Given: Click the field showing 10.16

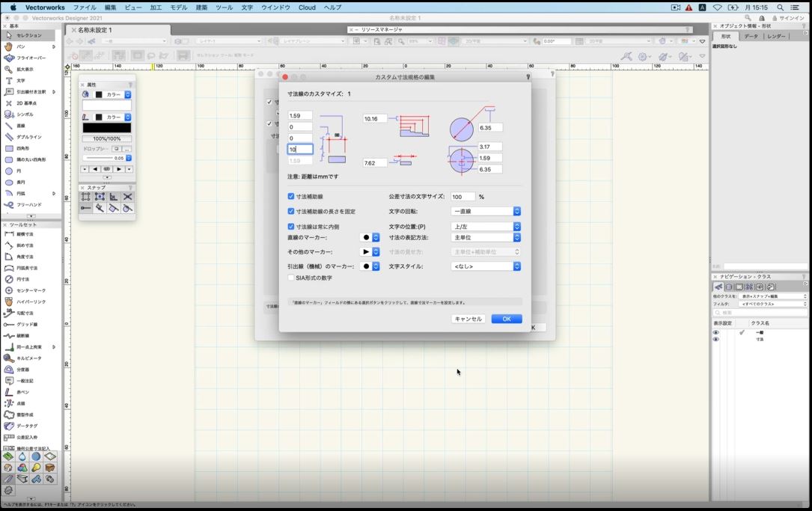Looking at the screenshot, I should pyautogui.click(x=375, y=119).
